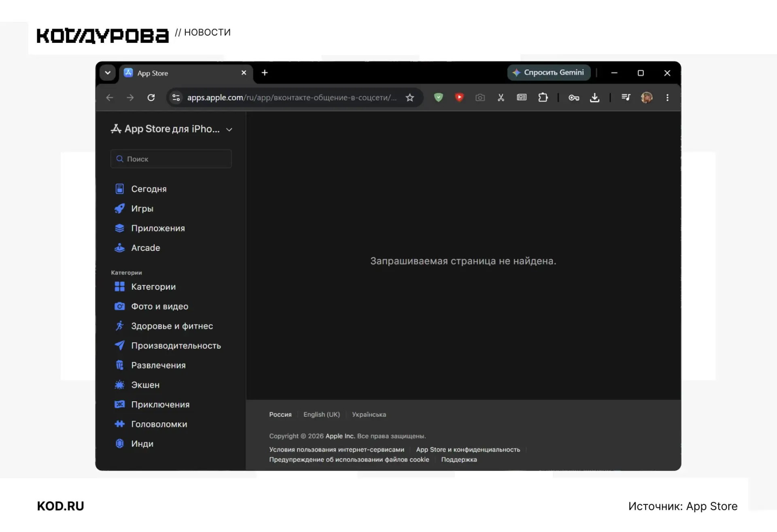
Task: Select the App Store tab
Action: pyautogui.click(x=186, y=73)
